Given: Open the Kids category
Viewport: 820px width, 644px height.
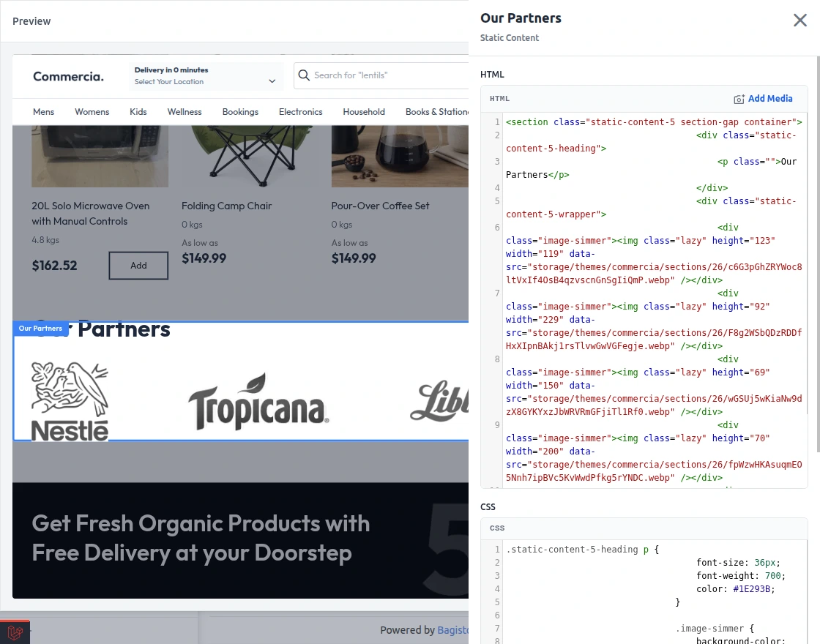Looking at the screenshot, I should click(138, 112).
